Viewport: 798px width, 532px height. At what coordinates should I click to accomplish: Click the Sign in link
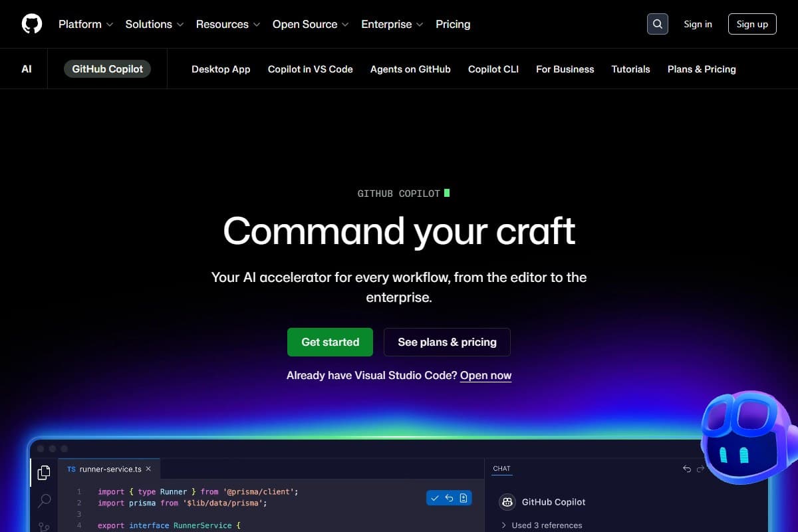(698, 24)
